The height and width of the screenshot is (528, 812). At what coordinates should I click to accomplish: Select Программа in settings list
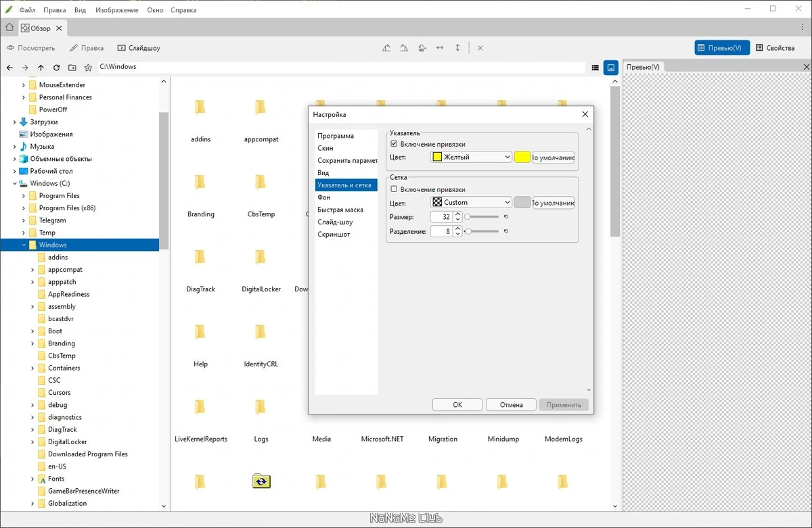346,136
